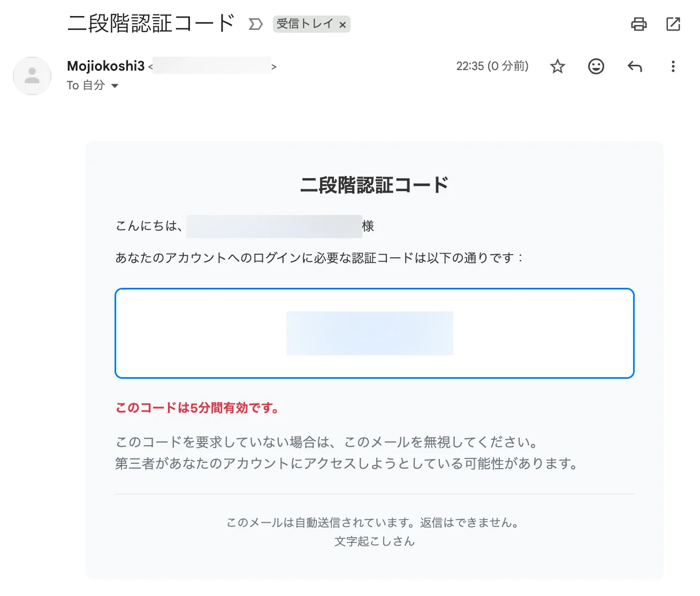Open the emoji reaction picker
Image resolution: width=700 pixels, height=596 pixels.
[596, 66]
